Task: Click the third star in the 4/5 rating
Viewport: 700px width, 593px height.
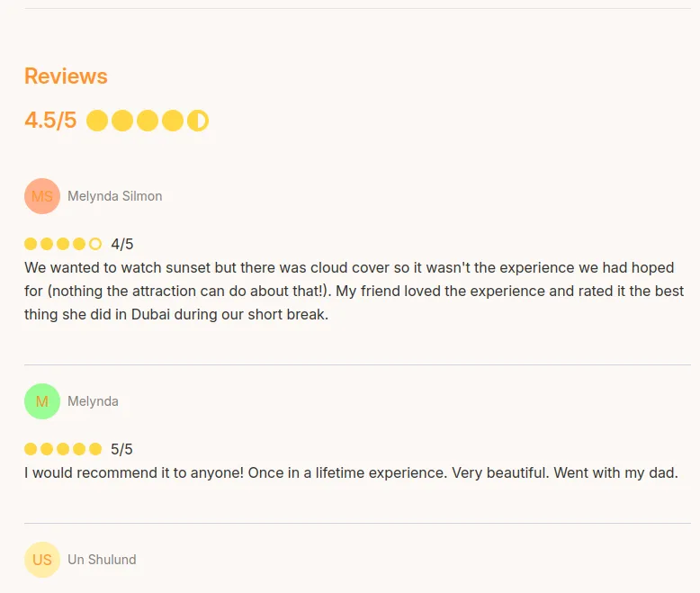Action: click(63, 244)
